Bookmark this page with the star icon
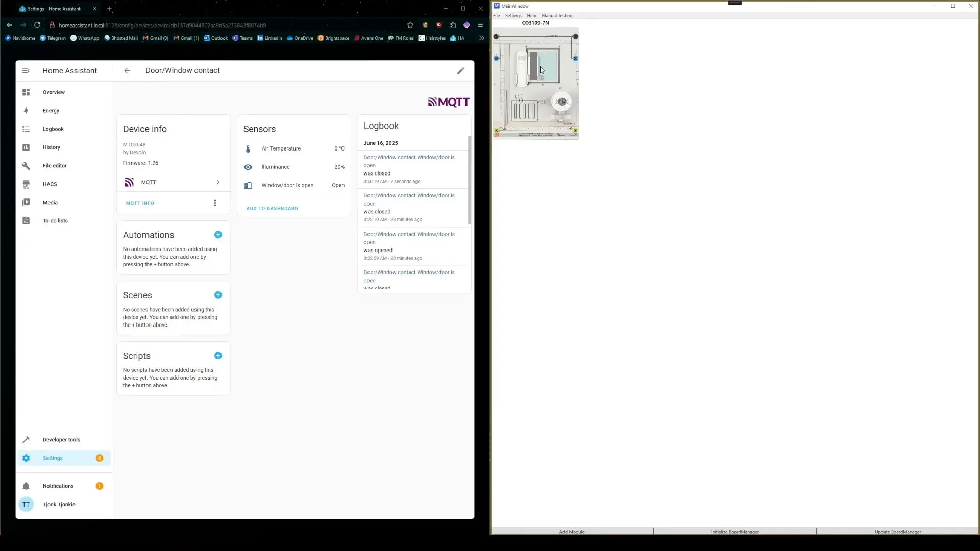Image resolution: width=980 pixels, height=551 pixels. coord(410,25)
